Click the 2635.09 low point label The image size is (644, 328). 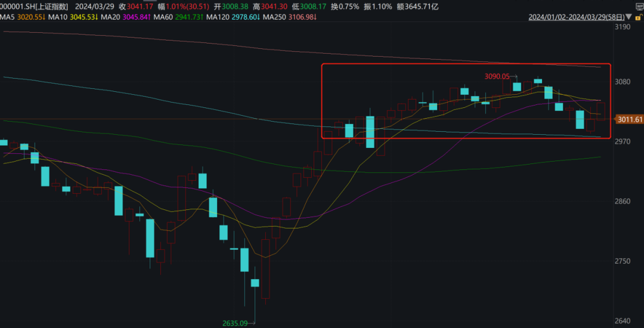click(x=235, y=323)
